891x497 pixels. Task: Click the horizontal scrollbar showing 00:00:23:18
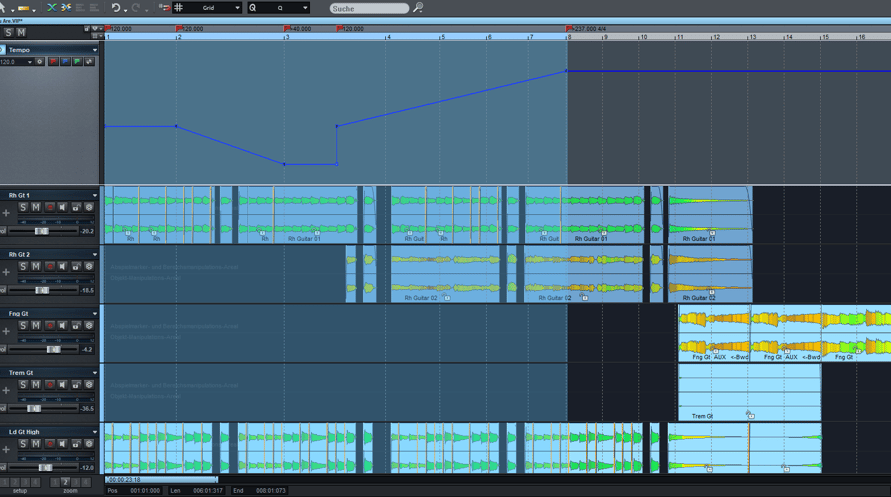point(161,479)
